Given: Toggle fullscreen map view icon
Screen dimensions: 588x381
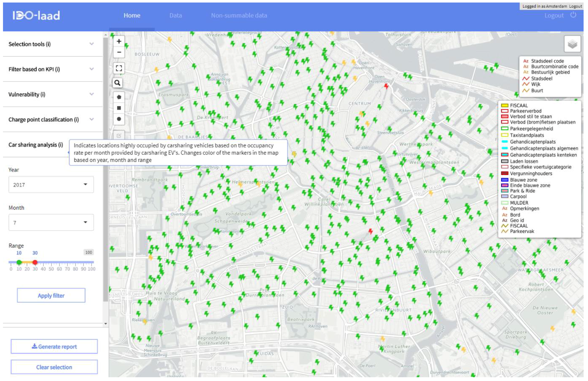Looking at the screenshot, I should [x=119, y=68].
